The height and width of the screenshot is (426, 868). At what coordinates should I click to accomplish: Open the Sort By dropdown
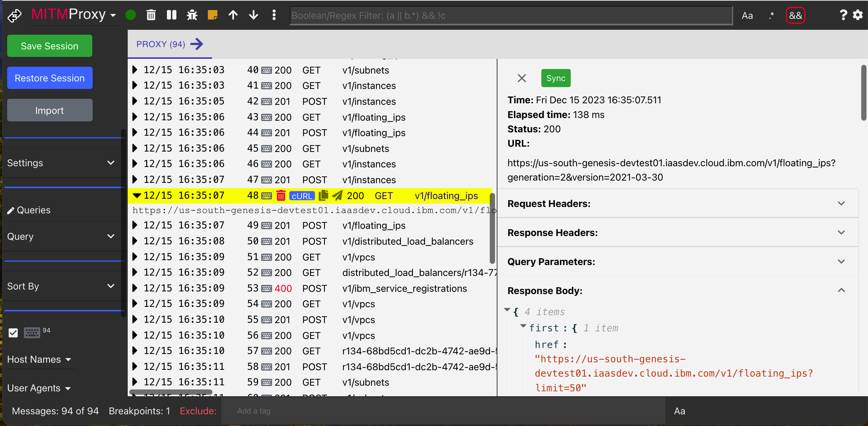coord(61,286)
